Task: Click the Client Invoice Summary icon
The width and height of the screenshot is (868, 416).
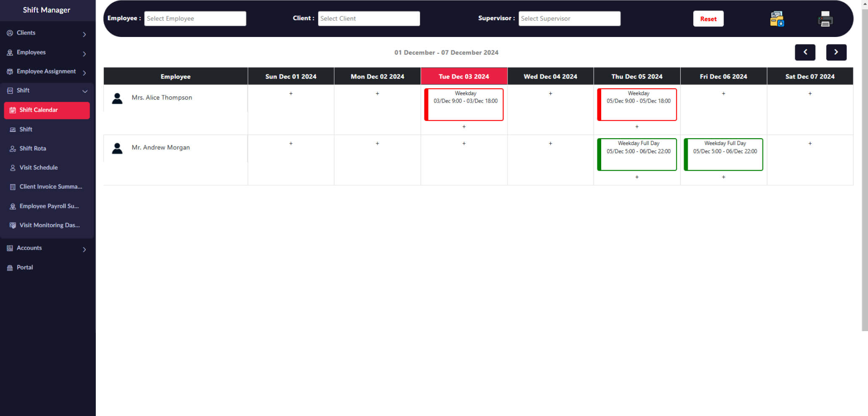Action: click(13, 187)
